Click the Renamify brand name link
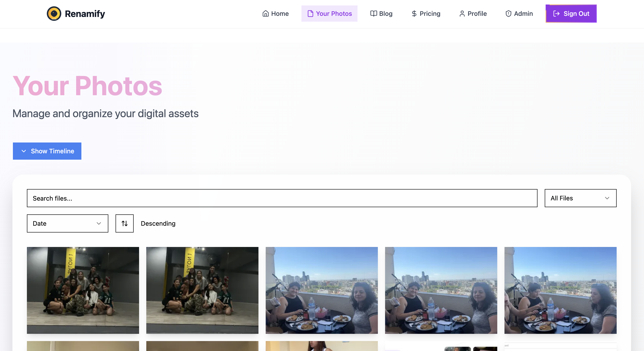Screen dimensions: 644x351 tap(85, 14)
